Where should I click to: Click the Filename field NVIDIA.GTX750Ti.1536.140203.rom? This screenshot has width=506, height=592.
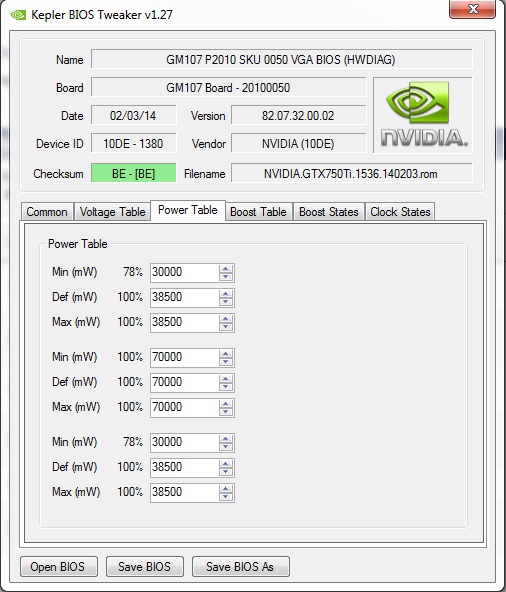(351, 173)
